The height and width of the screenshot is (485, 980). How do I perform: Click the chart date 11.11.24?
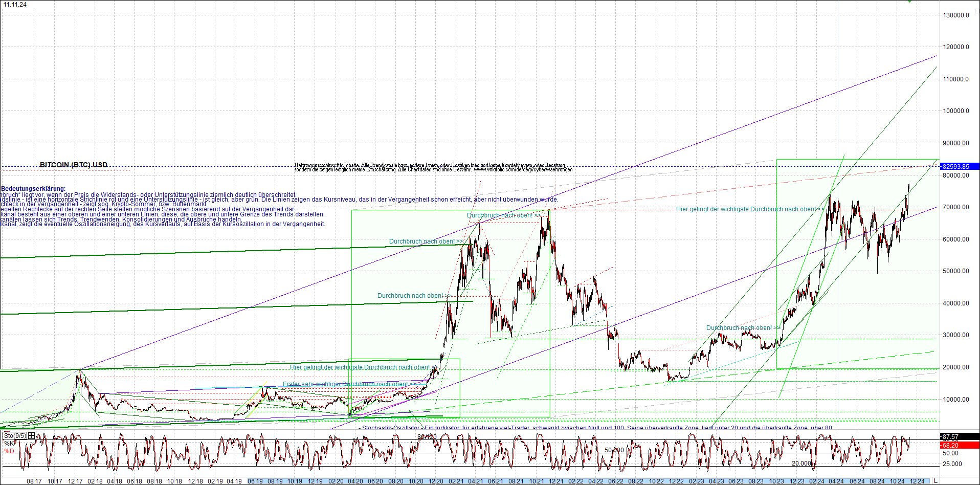[15, 5]
